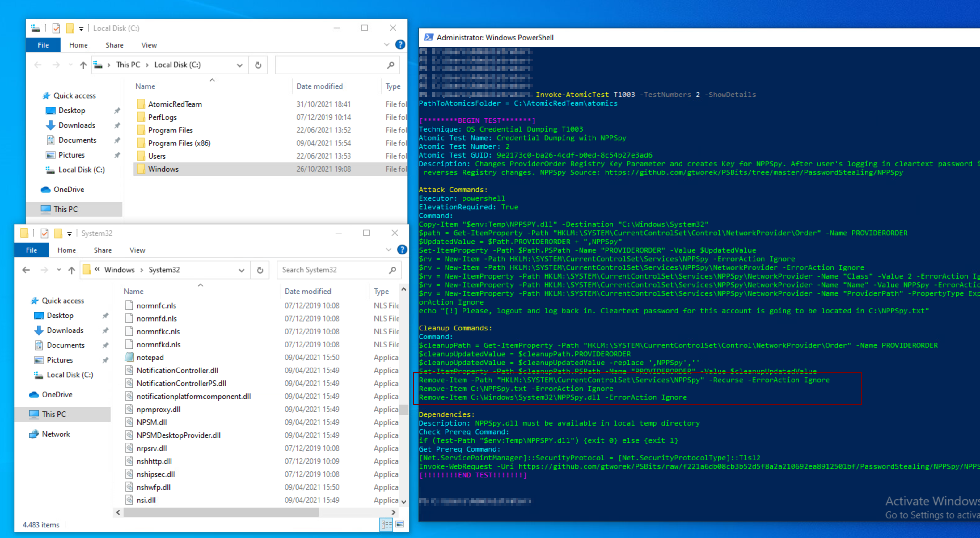Click Date modified column header in System32
The height and width of the screenshot is (538, 980).
coord(308,291)
